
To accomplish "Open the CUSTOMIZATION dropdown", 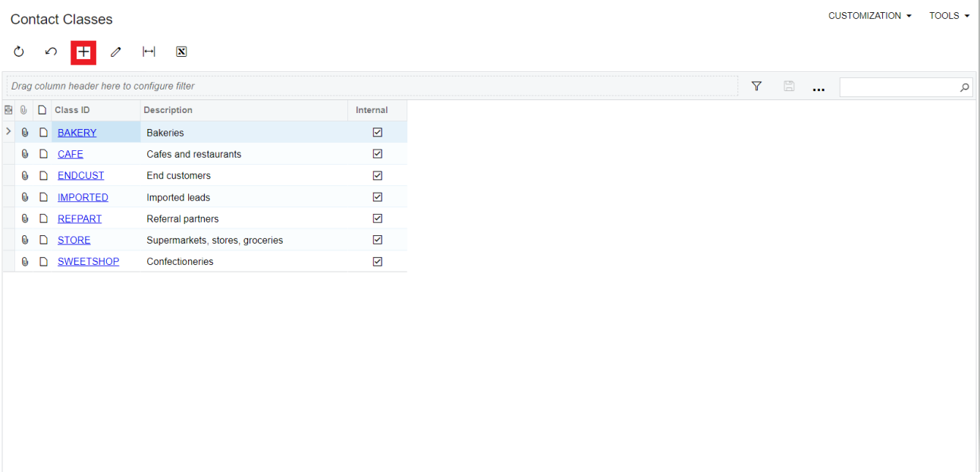I will 869,15.
